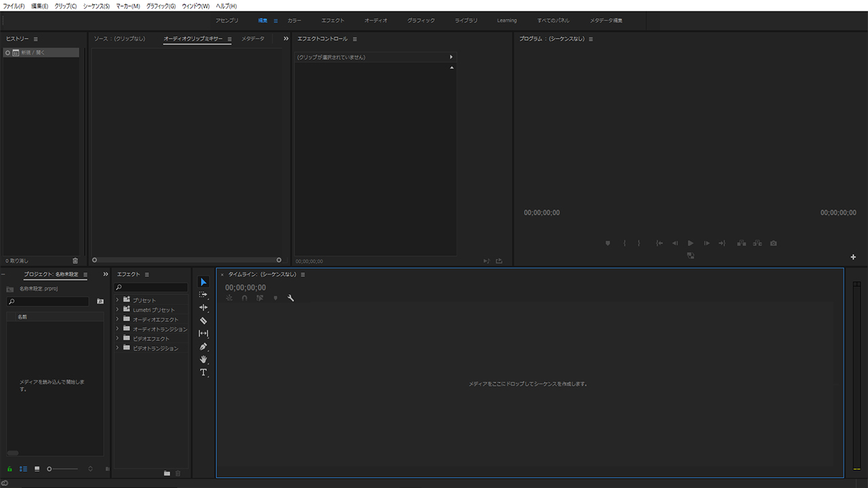Select the Ripple Edit tool

pos(203,308)
